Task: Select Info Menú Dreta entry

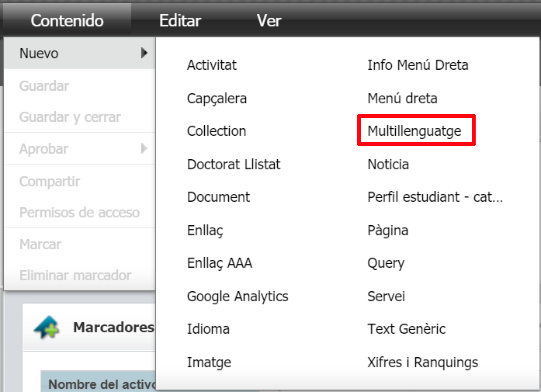Action: click(418, 65)
